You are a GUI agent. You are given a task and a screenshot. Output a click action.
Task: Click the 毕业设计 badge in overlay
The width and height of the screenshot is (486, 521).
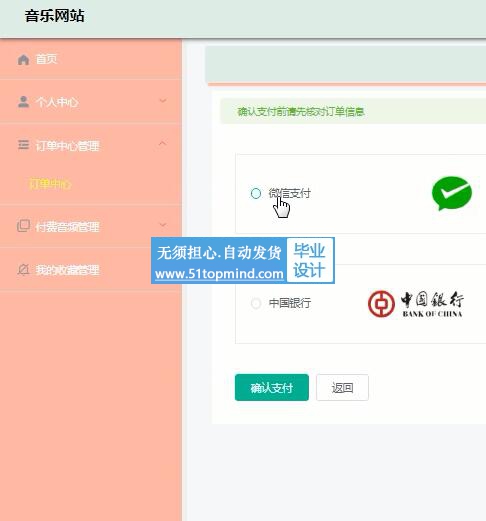[x=310, y=260]
